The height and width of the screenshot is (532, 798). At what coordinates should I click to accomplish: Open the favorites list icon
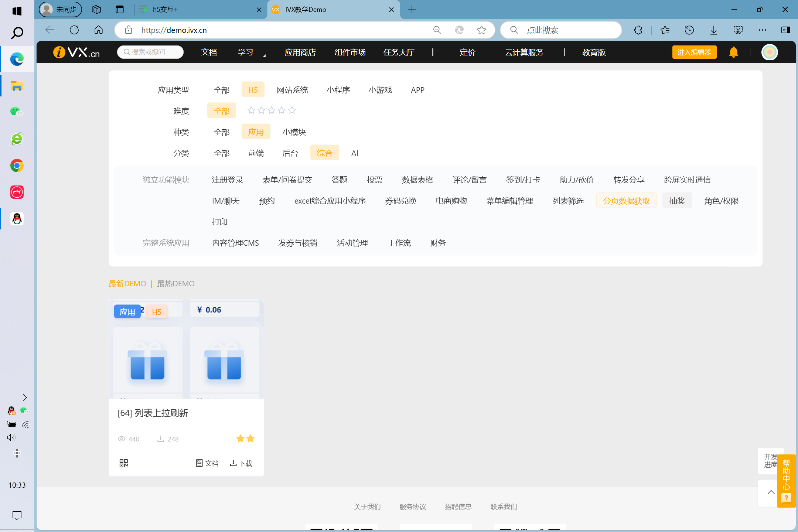coord(665,30)
